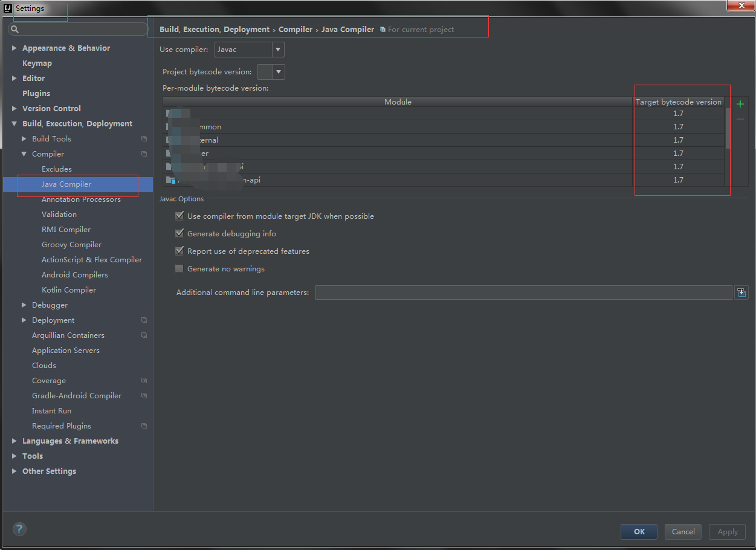
Task: Click the settings search field
Action: click(x=77, y=29)
